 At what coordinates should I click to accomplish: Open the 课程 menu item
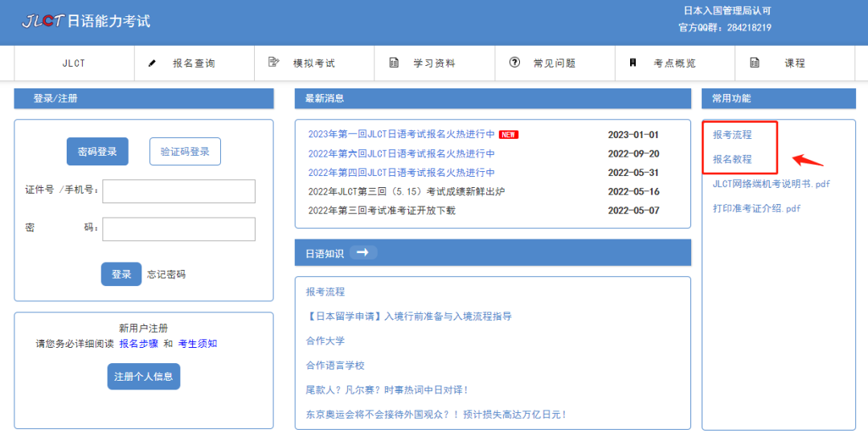795,63
